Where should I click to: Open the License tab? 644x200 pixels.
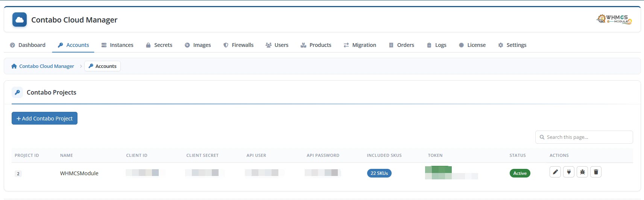tap(472, 45)
